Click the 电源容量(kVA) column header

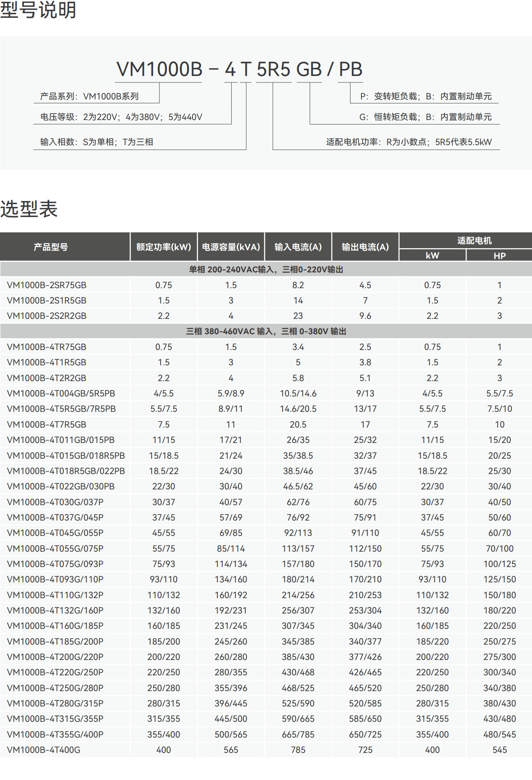[x=231, y=247]
